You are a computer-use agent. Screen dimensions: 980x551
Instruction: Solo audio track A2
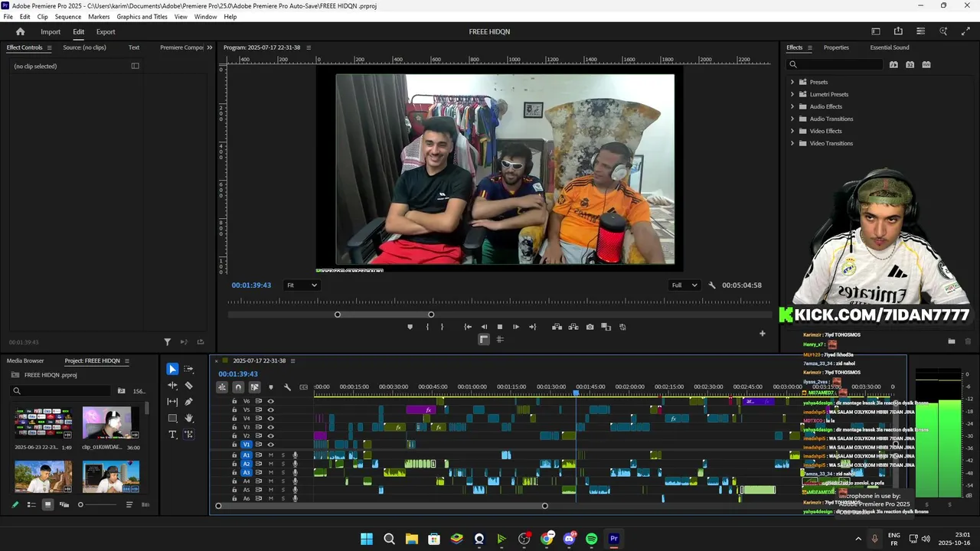click(x=283, y=464)
